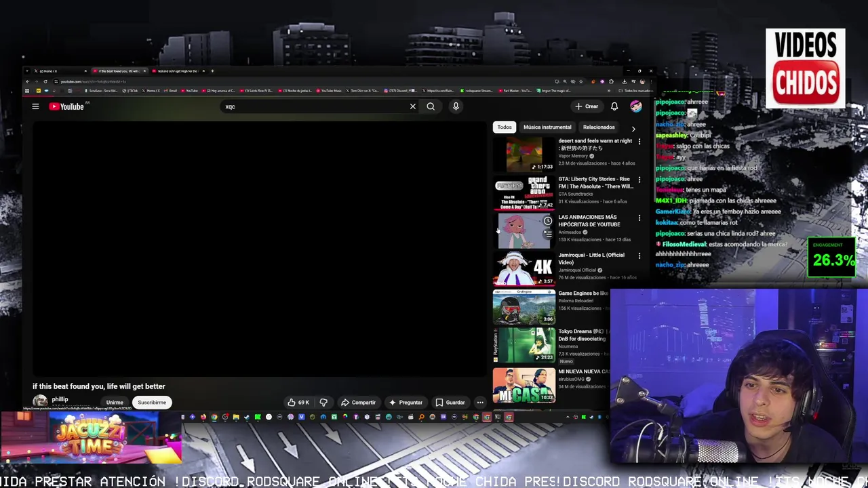Switch to the if this beat found you tab
The width and height of the screenshot is (868, 488).
(x=120, y=71)
